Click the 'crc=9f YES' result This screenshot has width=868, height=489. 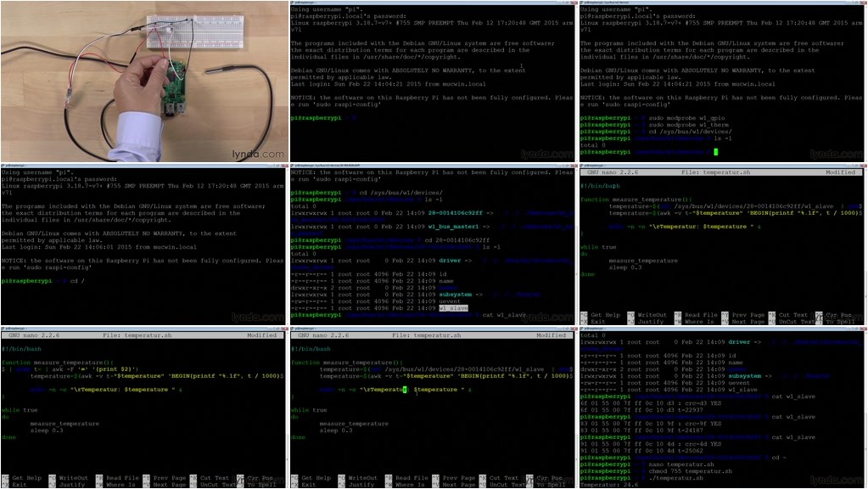click(x=702, y=424)
